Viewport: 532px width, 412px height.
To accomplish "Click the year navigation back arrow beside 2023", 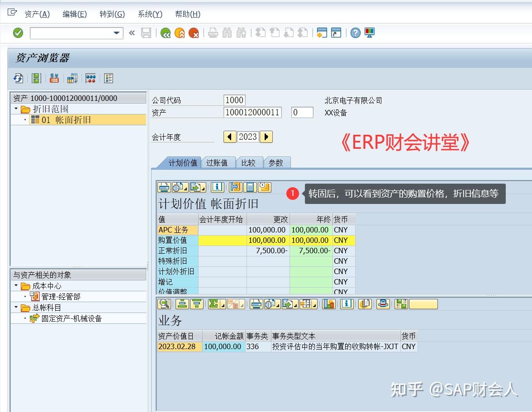I will point(230,137).
